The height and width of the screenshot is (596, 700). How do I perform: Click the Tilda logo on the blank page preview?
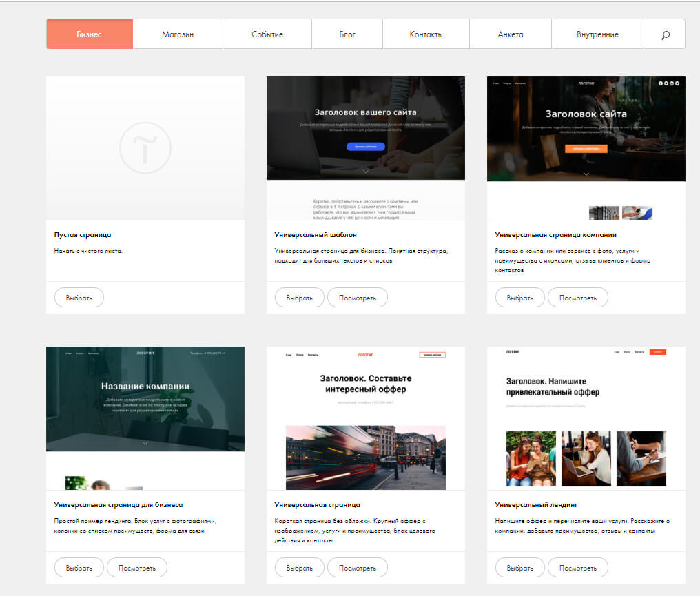pos(145,147)
